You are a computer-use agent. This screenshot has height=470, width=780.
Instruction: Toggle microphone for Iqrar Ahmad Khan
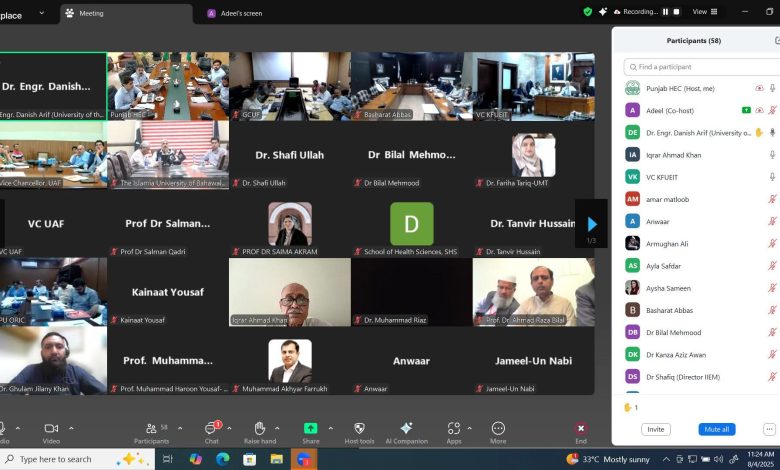pyautogui.click(x=772, y=155)
